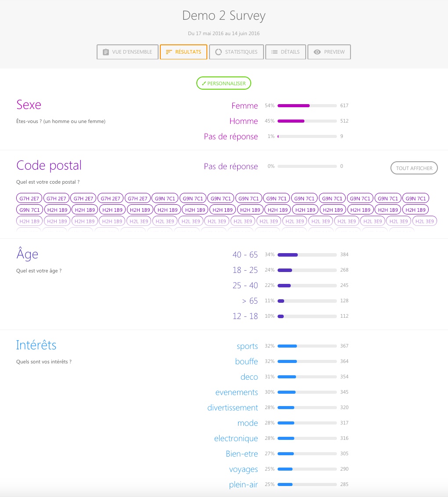Select the "> 65" age label
This screenshot has height=497, width=448.
pos(249,301)
